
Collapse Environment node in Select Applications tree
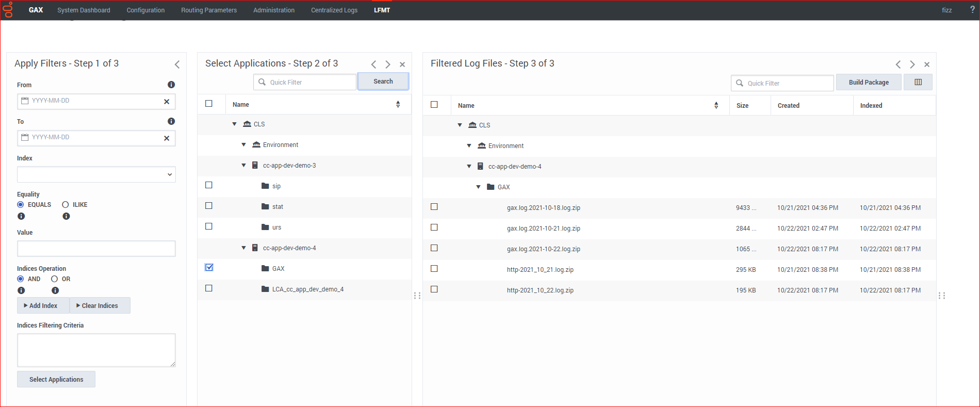pyautogui.click(x=244, y=145)
